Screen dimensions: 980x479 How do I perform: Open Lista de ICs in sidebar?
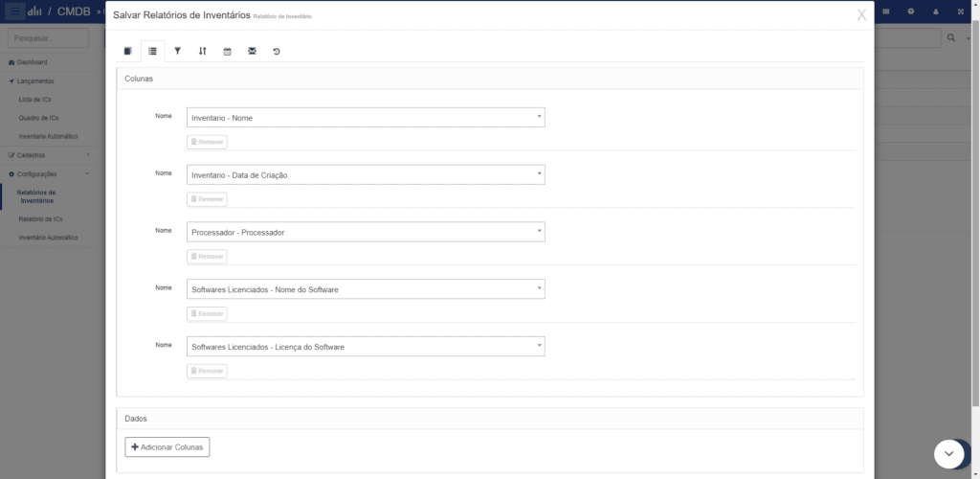coord(35,100)
